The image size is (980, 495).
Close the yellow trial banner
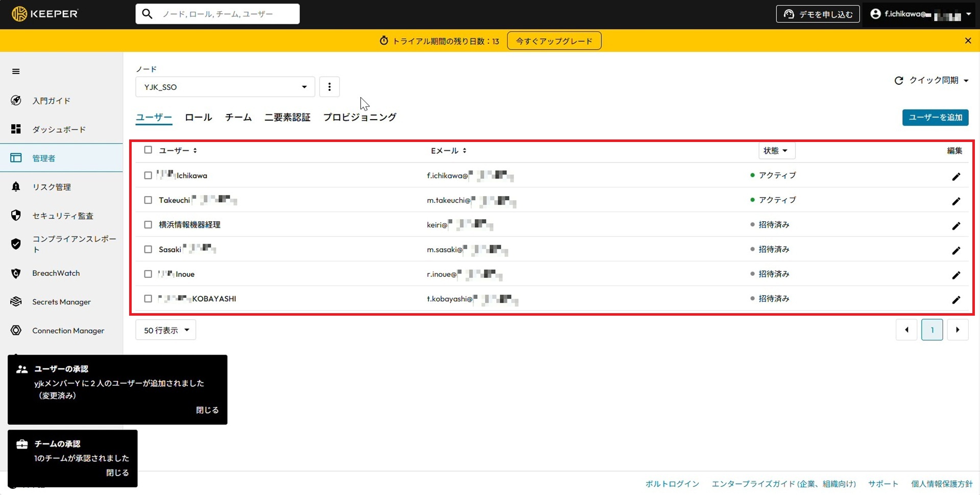pyautogui.click(x=968, y=41)
